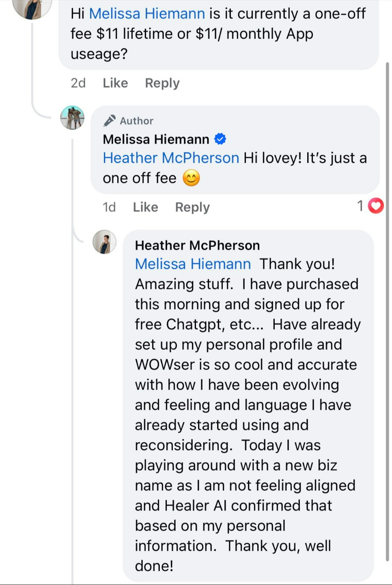Tap the partially visible avatar at the top

pyautogui.click(x=32, y=8)
